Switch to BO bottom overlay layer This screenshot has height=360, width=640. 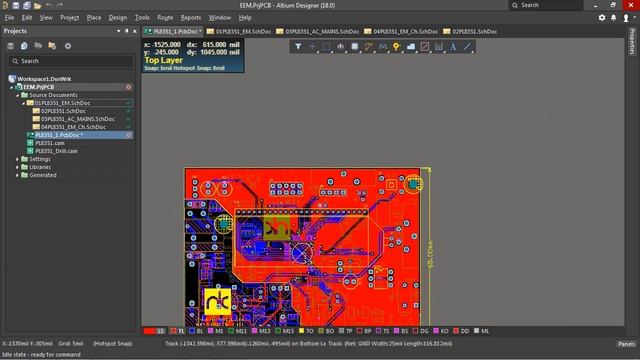(326, 331)
